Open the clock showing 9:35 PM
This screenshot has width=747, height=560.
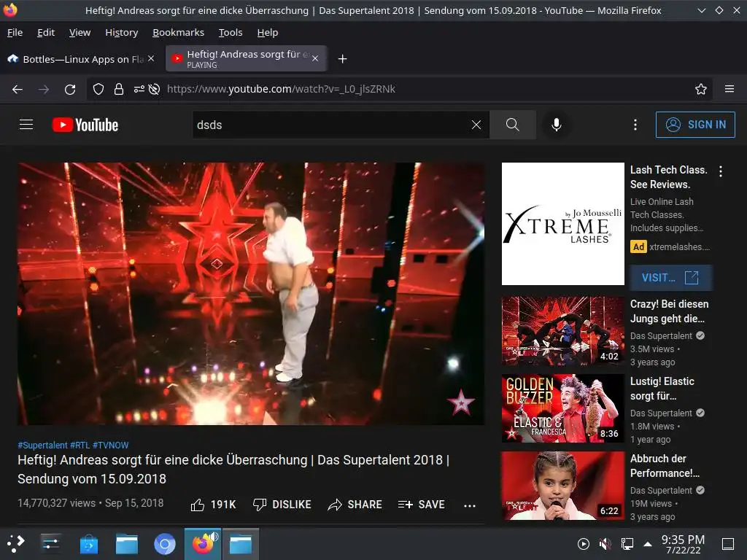[x=683, y=544]
